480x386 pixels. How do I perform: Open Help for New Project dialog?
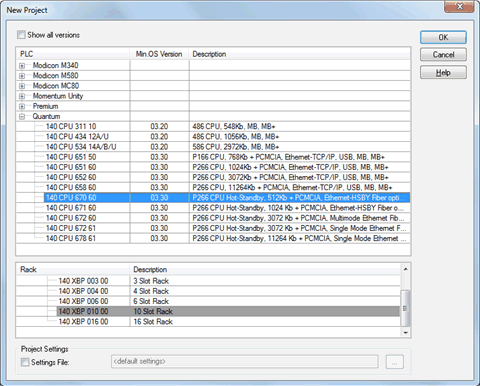(443, 72)
